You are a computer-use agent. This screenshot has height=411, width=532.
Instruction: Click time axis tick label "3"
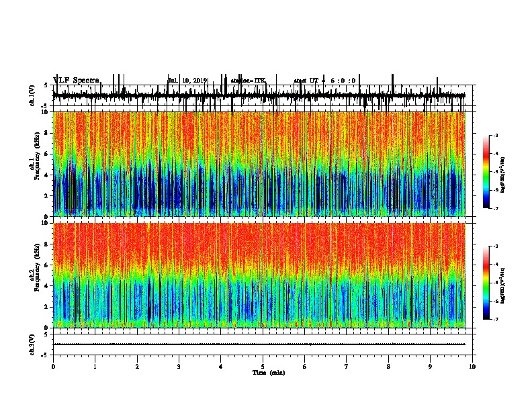179,367
